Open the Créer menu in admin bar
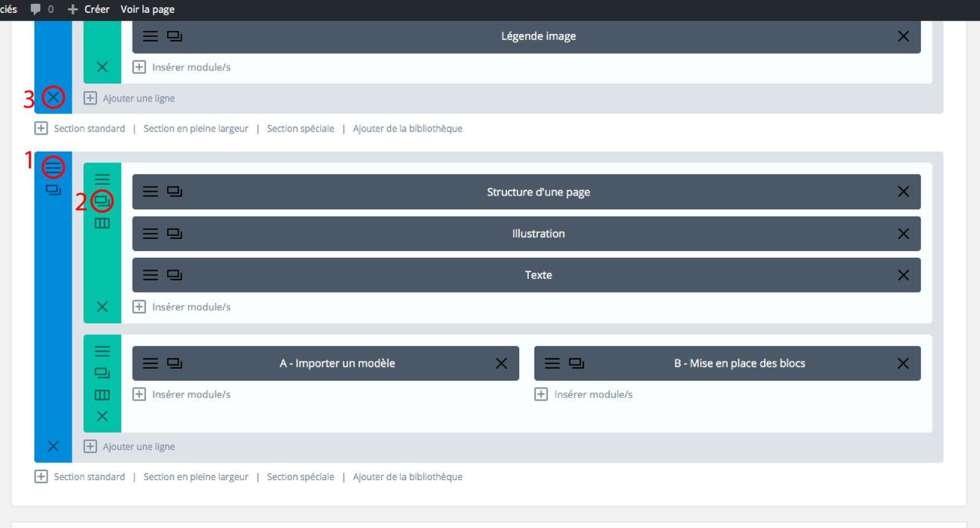This screenshot has height=528, width=980. click(x=89, y=9)
